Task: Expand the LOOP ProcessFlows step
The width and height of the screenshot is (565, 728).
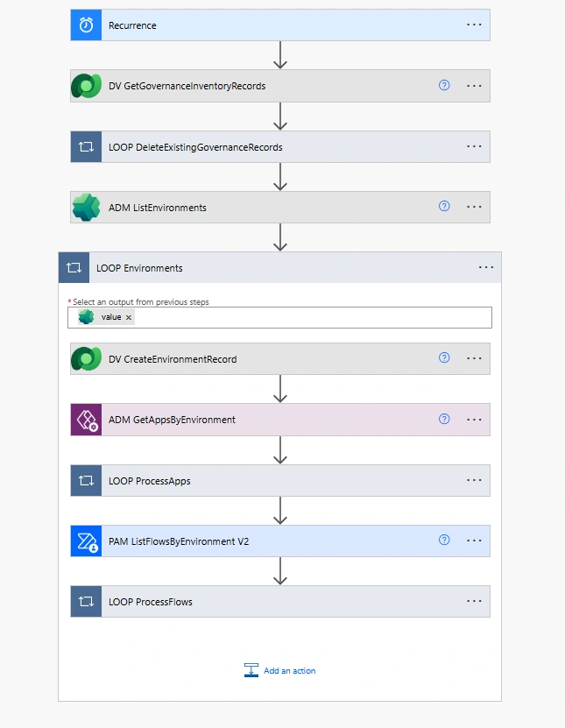Action: [x=280, y=602]
